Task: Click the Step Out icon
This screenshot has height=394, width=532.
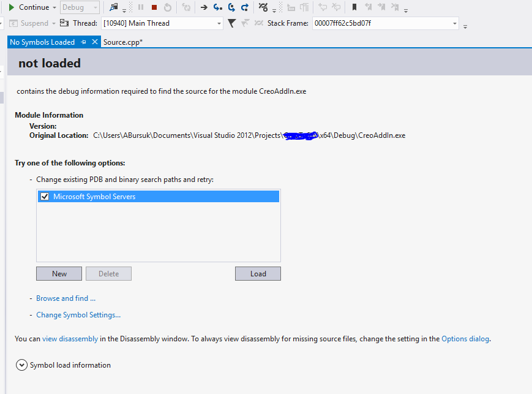Action: pyautogui.click(x=245, y=7)
